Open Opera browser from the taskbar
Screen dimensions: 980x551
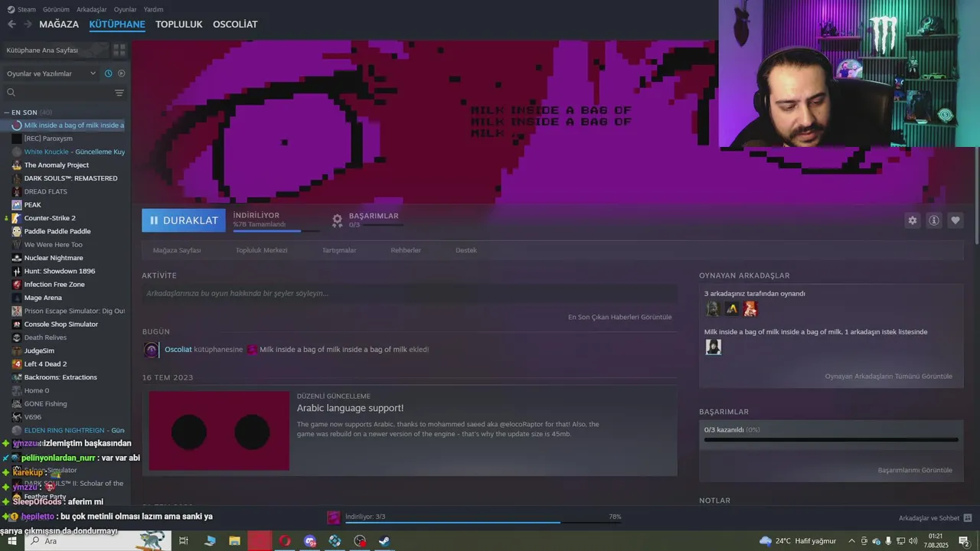(x=285, y=541)
